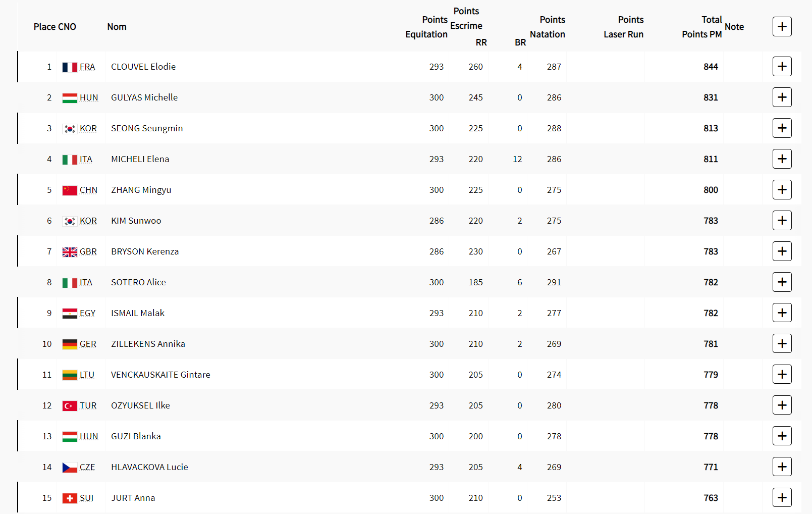Viewport: 812px width, 514px height.
Task: Expand all rows with header plus button
Action: (782, 27)
